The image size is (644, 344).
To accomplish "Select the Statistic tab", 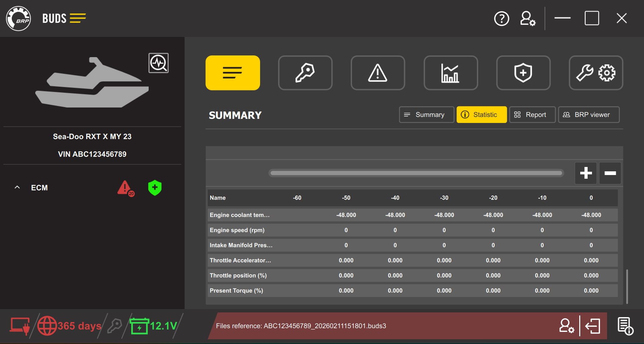I will click(x=481, y=115).
